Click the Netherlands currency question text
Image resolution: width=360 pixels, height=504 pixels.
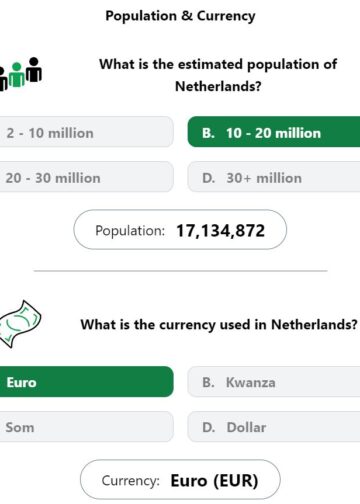[219, 324]
